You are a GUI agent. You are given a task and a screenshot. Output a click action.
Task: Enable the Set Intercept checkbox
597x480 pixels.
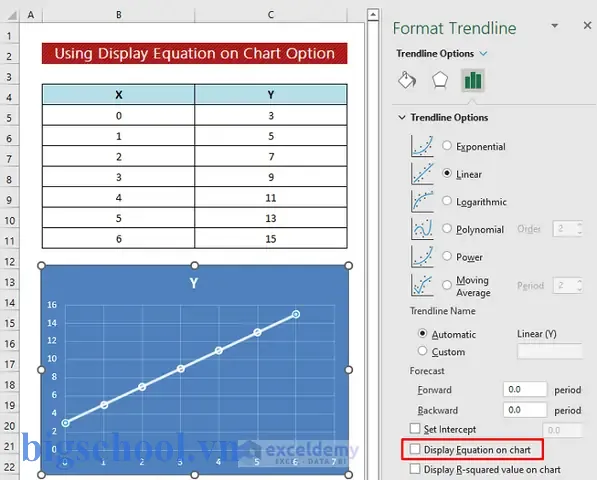click(x=415, y=429)
